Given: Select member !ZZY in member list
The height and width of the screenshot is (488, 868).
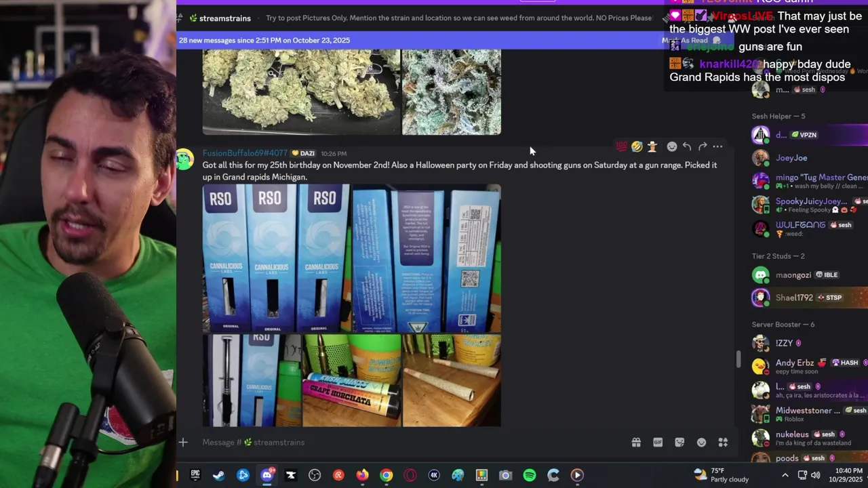Looking at the screenshot, I should [808, 344].
